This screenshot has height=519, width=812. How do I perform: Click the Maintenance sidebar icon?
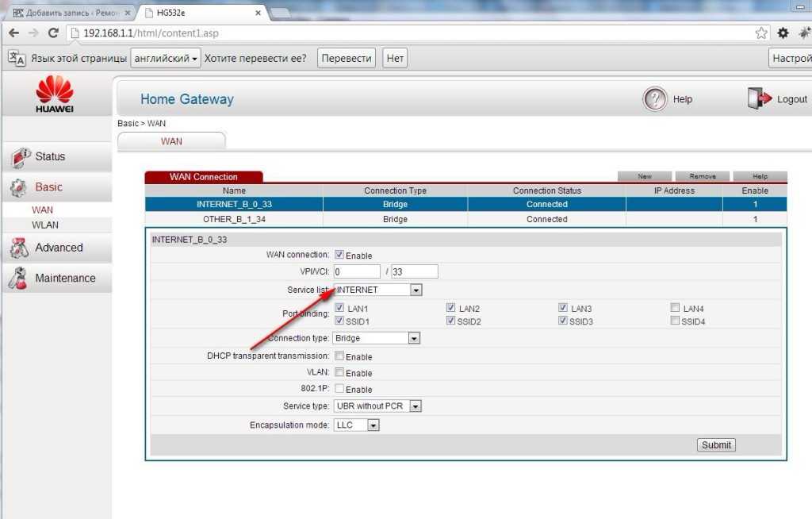coord(18,279)
